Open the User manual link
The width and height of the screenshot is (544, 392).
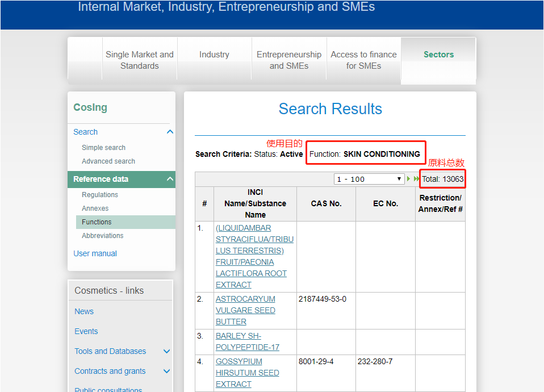(x=95, y=253)
